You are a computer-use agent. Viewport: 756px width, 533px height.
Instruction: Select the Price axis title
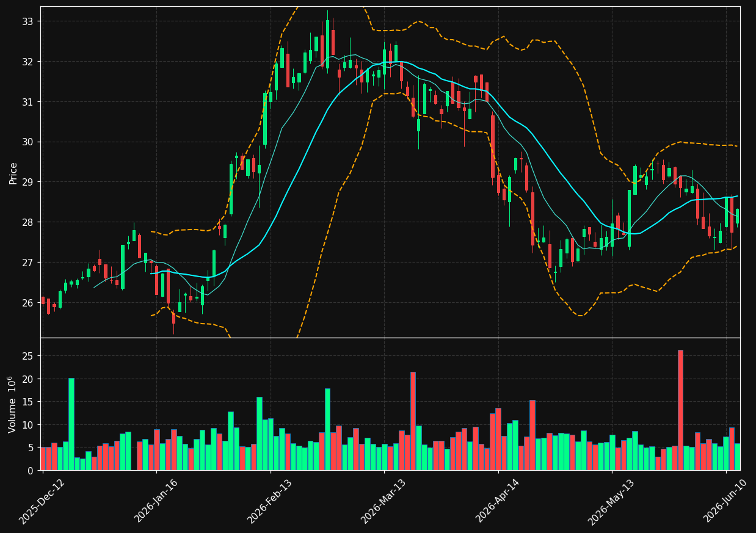click(13, 173)
